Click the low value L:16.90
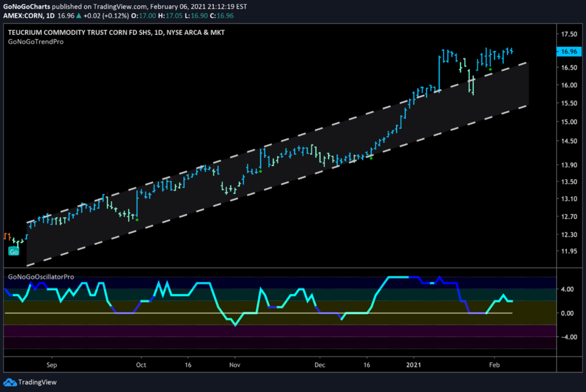586x392 pixels. [x=196, y=15]
